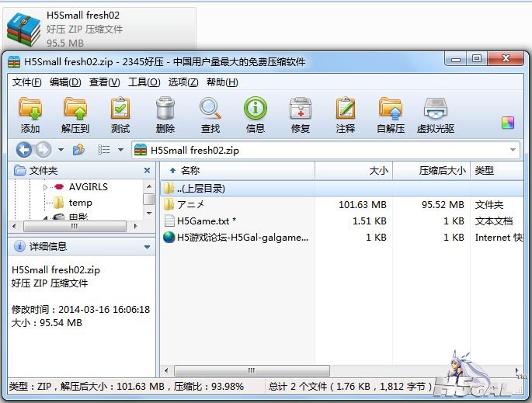
Task: Click the list view mode icon
Action: pyautogui.click(x=104, y=150)
